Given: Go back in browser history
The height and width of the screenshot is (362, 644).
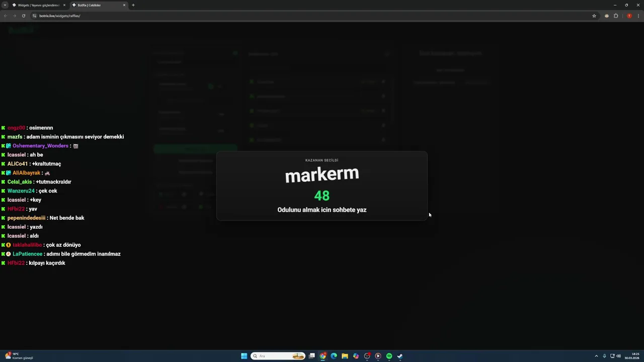Looking at the screenshot, I should pyautogui.click(x=6, y=16).
